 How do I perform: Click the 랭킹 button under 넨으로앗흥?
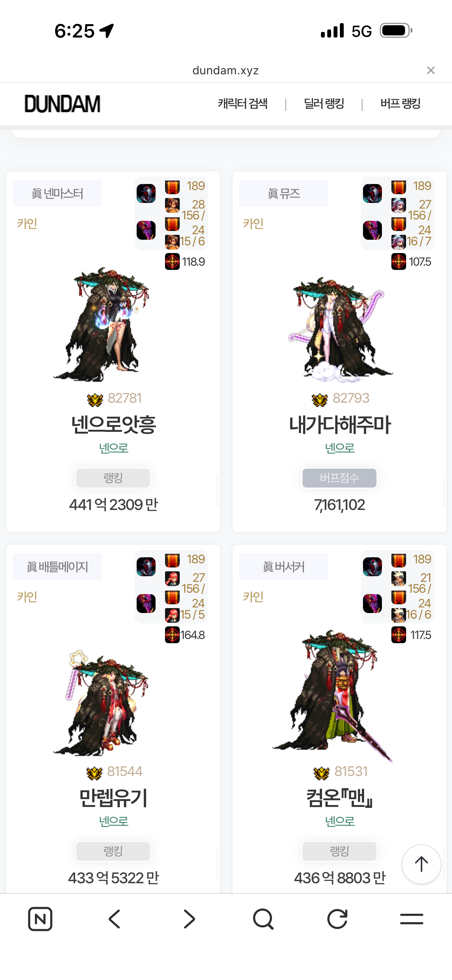point(113,478)
